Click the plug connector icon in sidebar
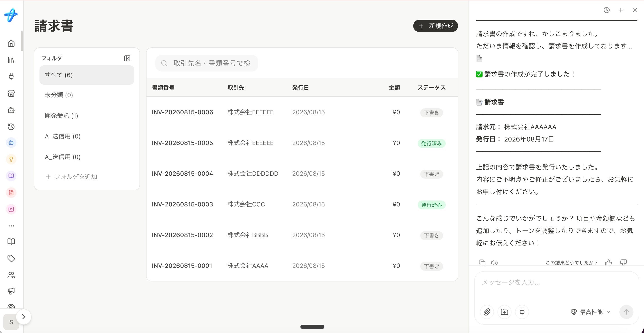644x333 pixels. [11, 77]
